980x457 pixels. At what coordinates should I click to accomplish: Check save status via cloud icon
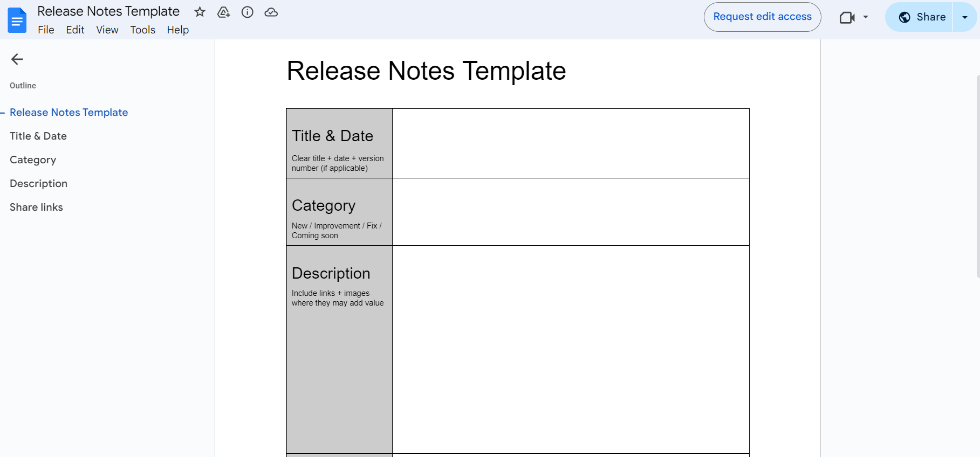click(x=271, y=12)
